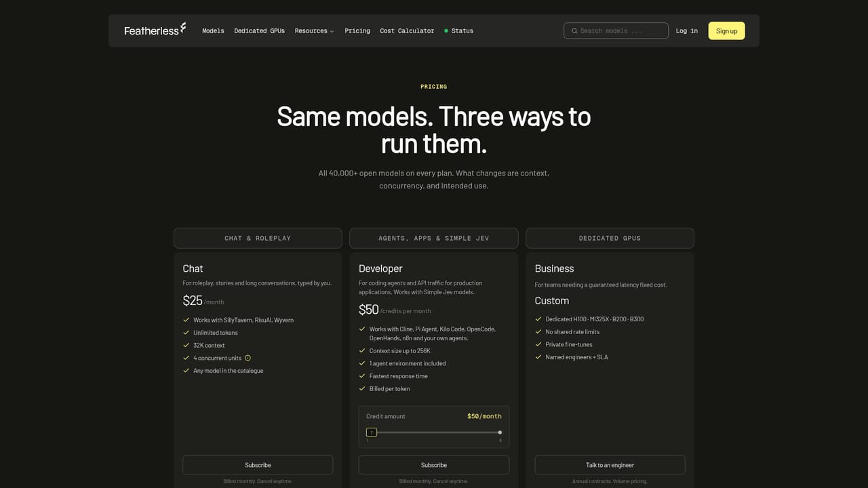Click the Log in link

point(687,30)
